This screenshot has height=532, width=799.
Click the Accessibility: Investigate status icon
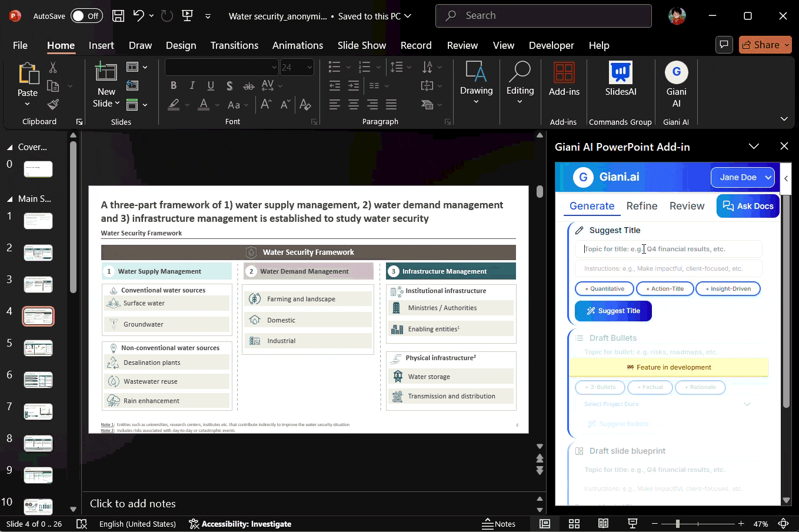point(240,523)
